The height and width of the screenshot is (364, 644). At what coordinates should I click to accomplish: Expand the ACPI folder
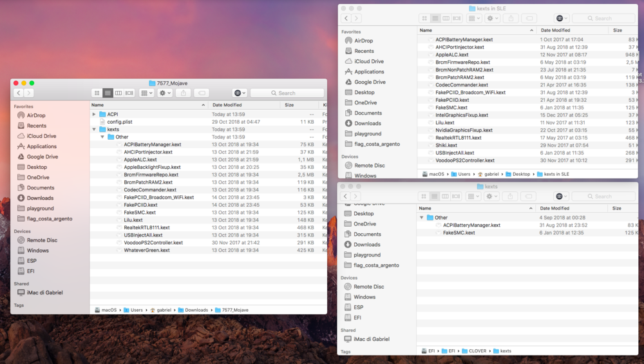94,114
